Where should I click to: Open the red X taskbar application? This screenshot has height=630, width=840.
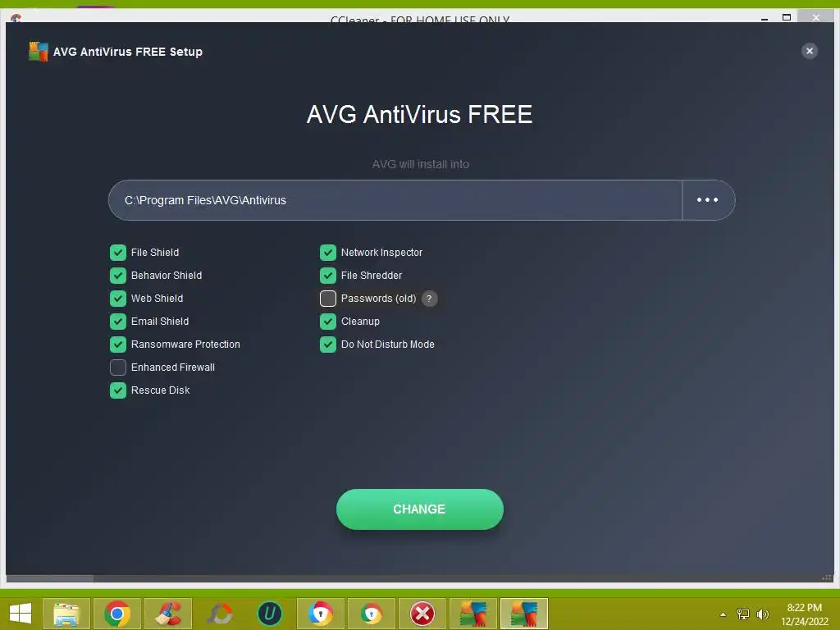pyautogui.click(x=422, y=614)
